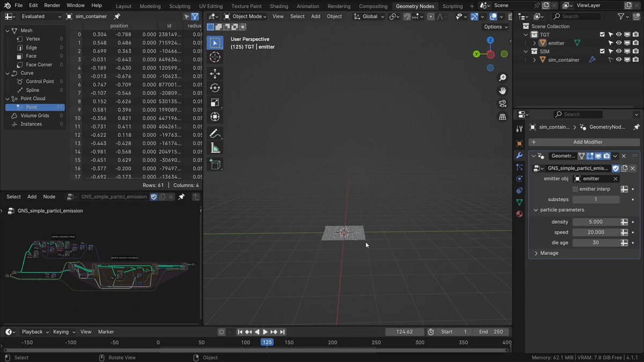The width and height of the screenshot is (644, 362).
Task: Pick the Add Cube tool
Action: point(215,164)
